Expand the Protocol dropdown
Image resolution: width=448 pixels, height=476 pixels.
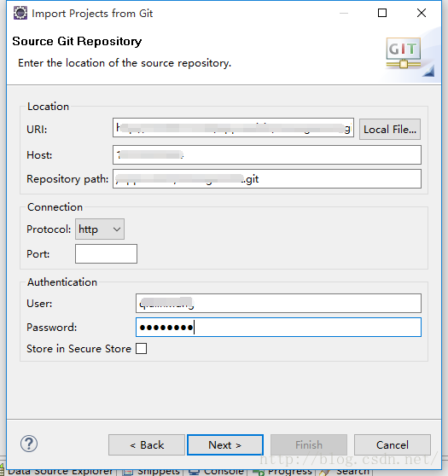click(x=100, y=229)
